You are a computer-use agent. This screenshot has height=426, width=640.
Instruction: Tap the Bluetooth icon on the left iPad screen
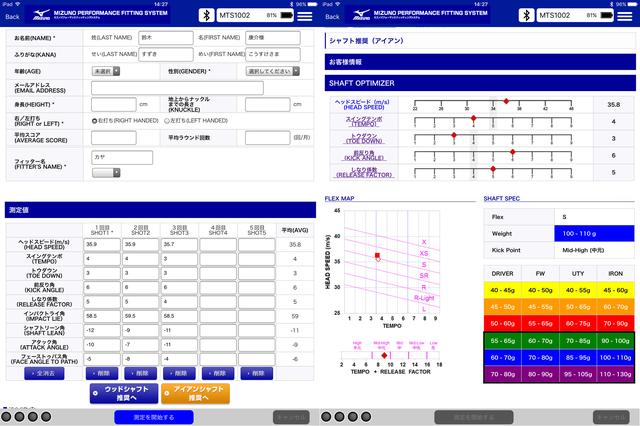pyautogui.click(x=206, y=16)
